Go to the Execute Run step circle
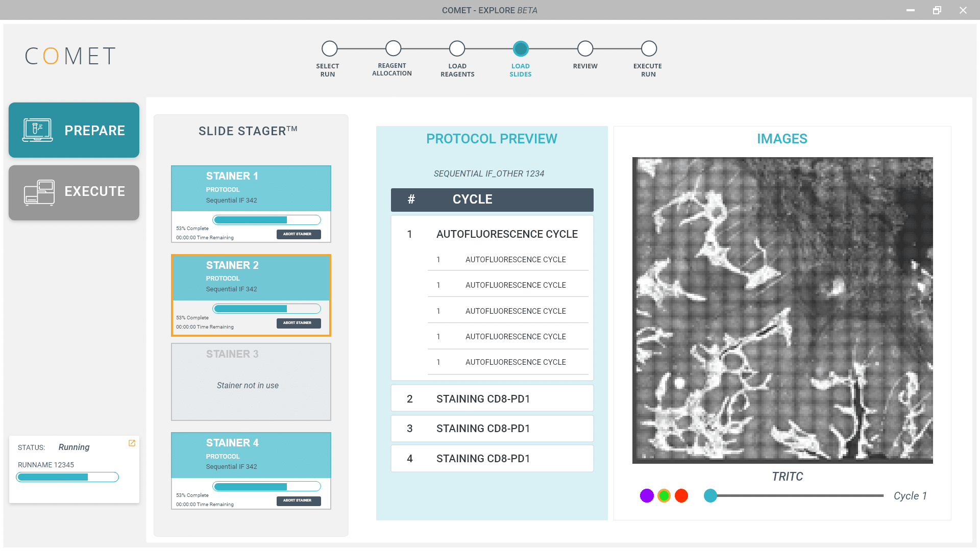The image size is (980, 551). 649,48
